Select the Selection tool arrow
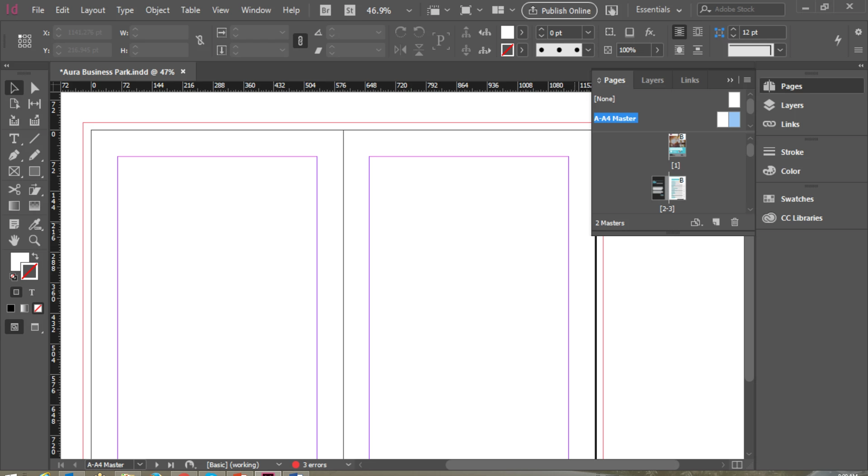868x476 pixels. (x=14, y=88)
